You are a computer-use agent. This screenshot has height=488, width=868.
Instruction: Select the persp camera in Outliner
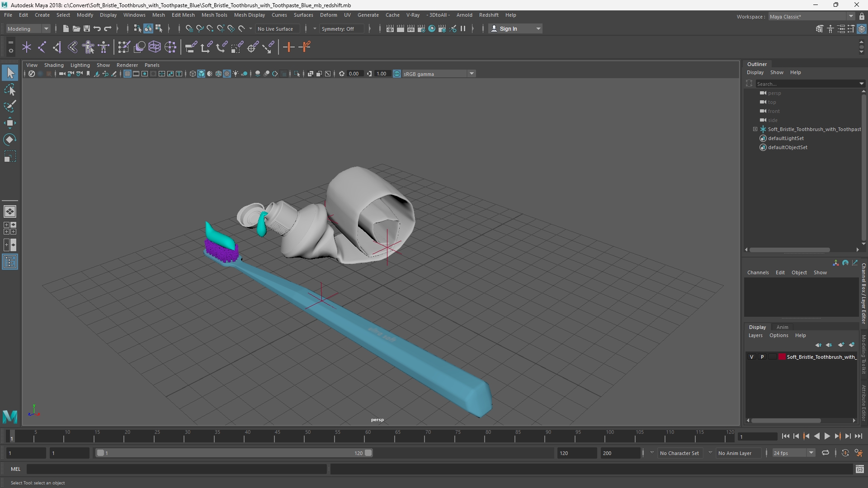click(774, 93)
